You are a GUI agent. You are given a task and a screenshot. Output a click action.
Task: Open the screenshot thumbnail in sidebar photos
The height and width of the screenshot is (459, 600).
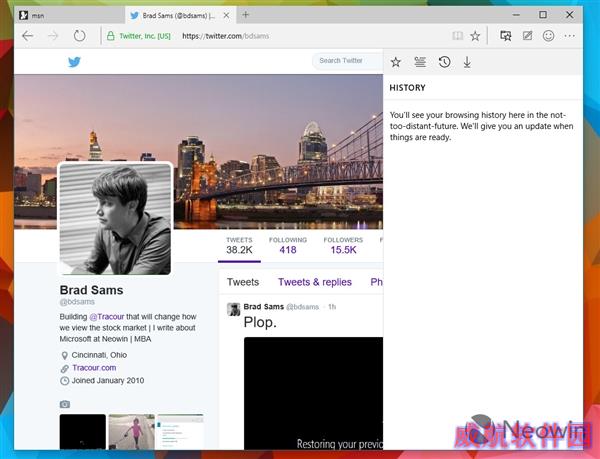(180, 431)
